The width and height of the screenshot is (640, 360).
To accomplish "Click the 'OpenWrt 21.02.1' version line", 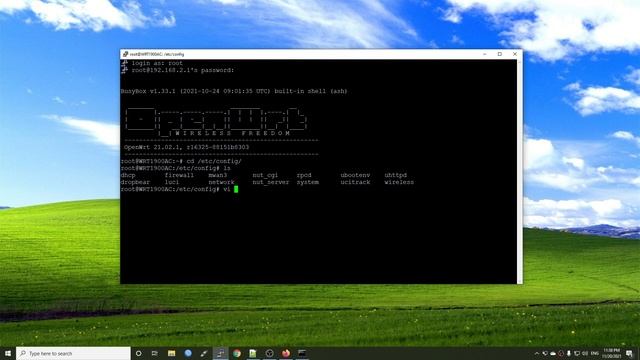I will [x=187, y=147].
